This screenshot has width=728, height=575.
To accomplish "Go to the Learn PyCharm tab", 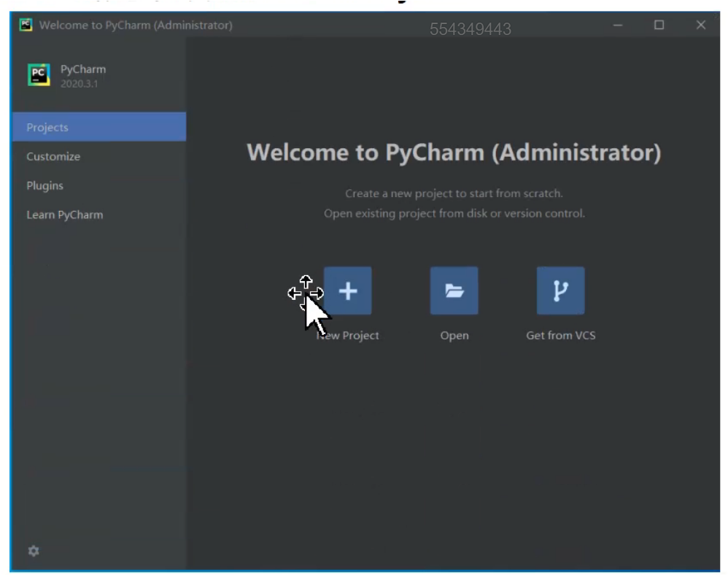I will coord(65,215).
